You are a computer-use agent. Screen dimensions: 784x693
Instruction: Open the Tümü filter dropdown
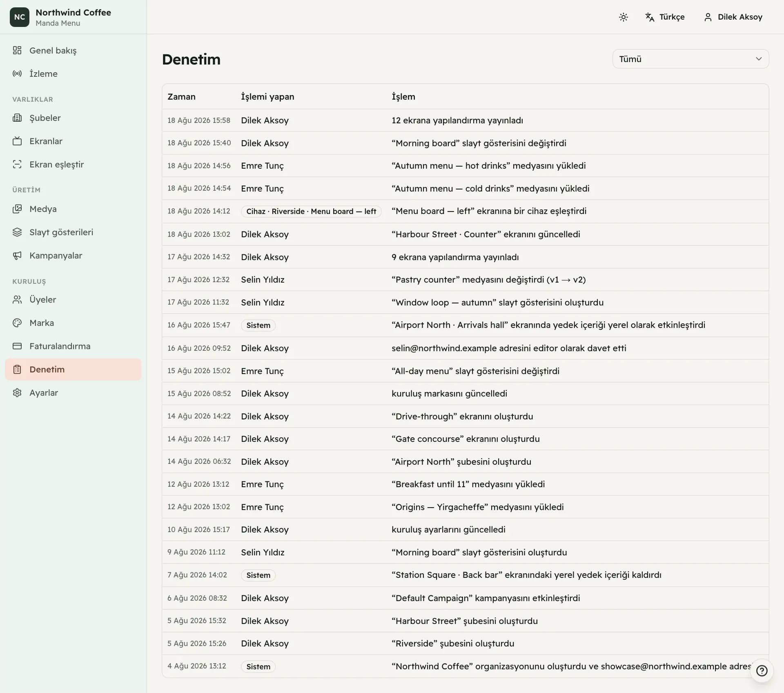pyautogui.click(x=690, y=59)
